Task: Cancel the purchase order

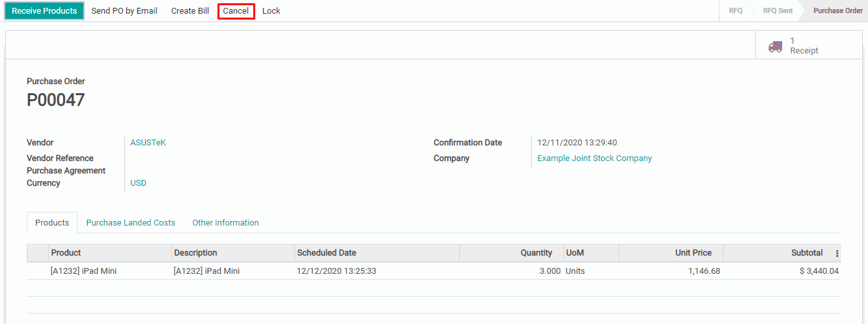Action: pos(236,11)
